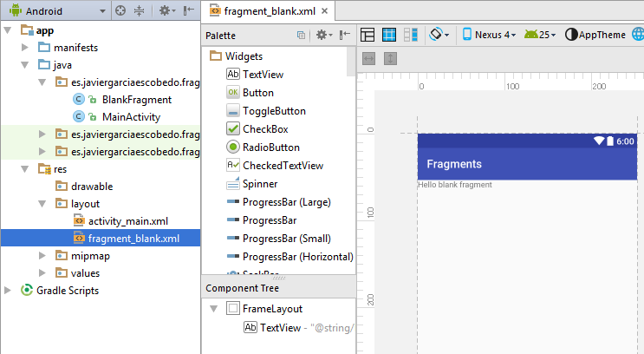
Task: Open project panel gear settings
Action: 164,11
